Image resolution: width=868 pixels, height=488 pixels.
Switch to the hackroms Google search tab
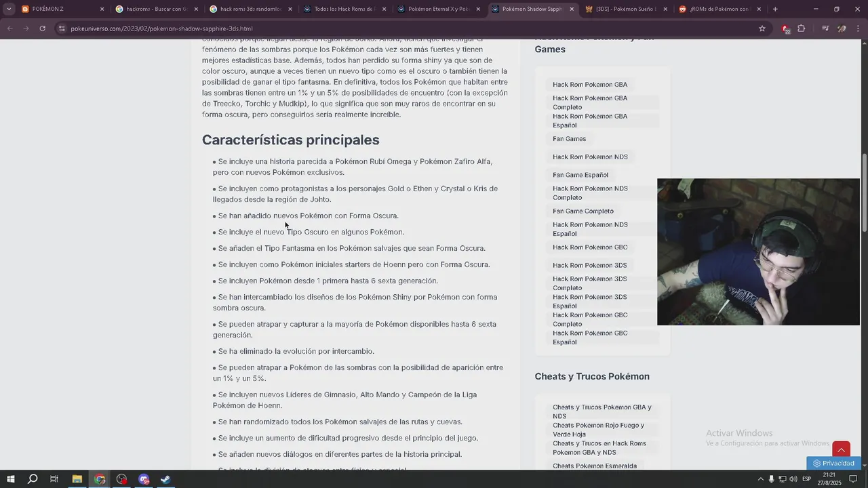point(155,9)
